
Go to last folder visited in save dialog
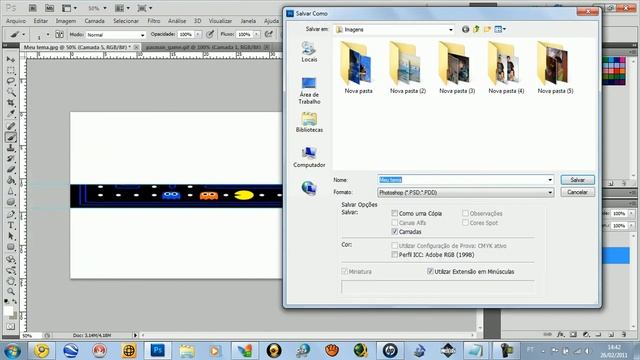[x=465, y=29]
